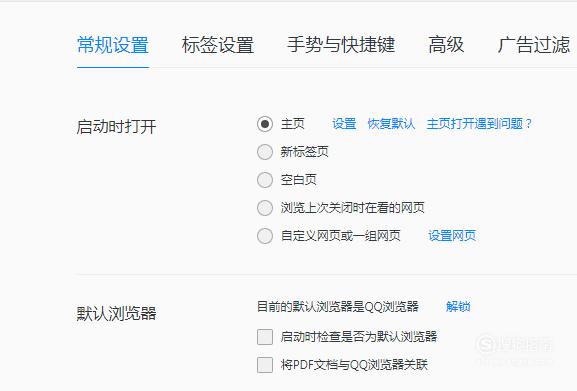Click the 解锁 default browser link
This screenshot has width=577, height=391.
coord(458,306)
